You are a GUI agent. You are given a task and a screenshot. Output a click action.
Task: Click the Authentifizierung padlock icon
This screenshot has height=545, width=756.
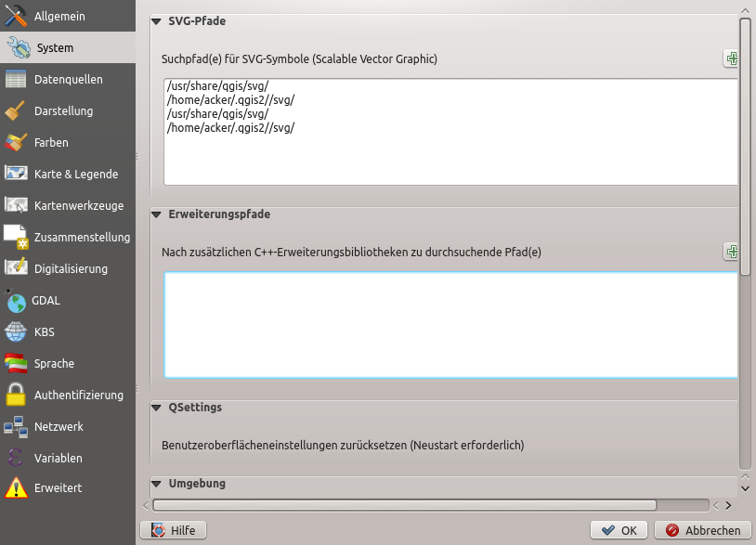pyautogui.click(x=16, y=395)
